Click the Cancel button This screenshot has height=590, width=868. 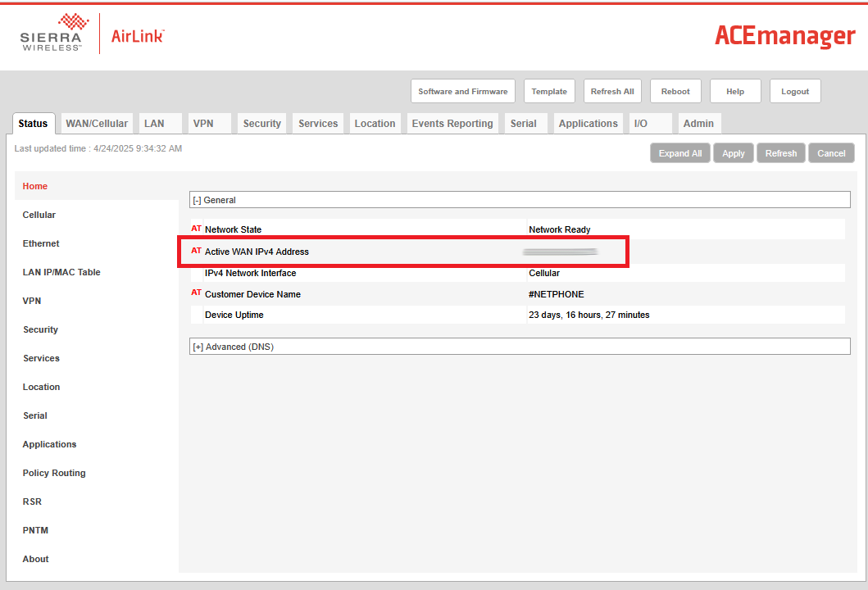[x=831, y=153]
